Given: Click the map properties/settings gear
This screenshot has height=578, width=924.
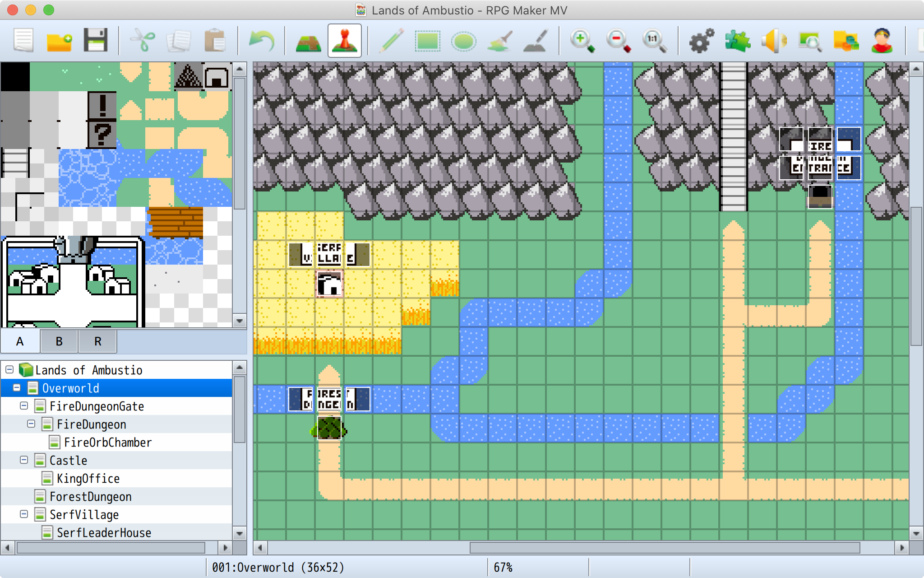Looking at the screenshot, I should 701,44.
